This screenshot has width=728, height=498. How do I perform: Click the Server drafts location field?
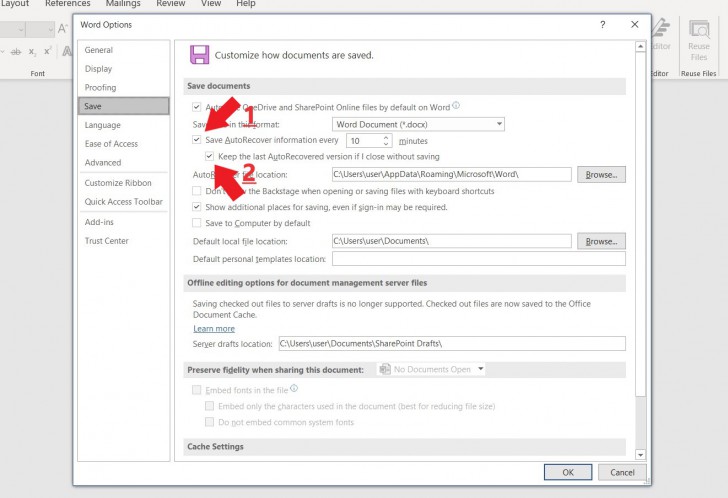[x=452, y=343]
